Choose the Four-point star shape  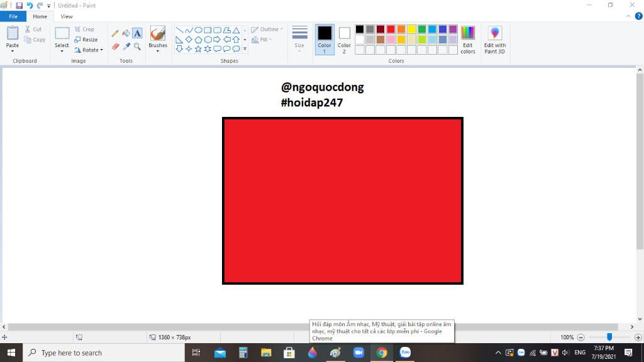[189, 49]
